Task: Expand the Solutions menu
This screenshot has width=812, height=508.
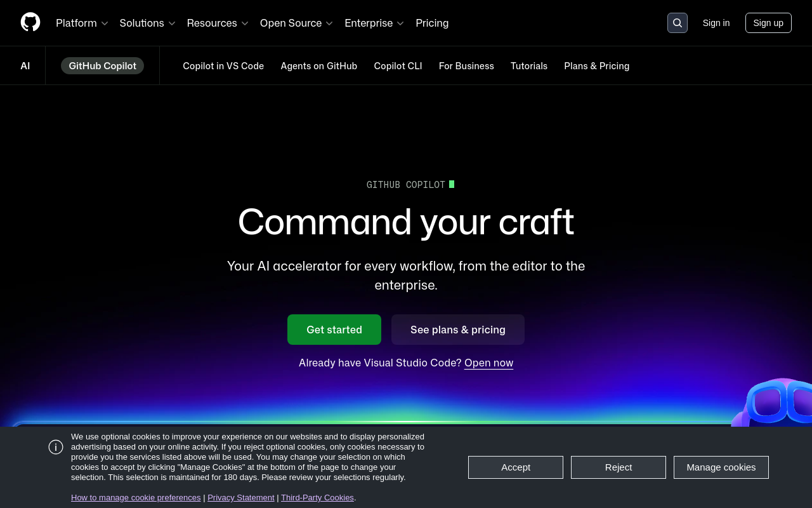Action: click(147, 23)
